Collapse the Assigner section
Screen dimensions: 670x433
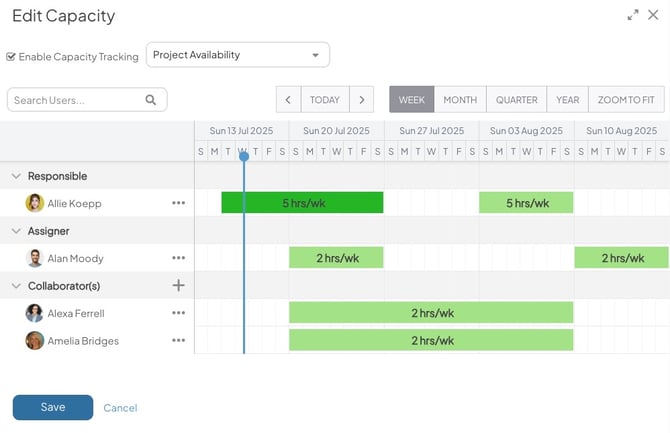(16, 231)
